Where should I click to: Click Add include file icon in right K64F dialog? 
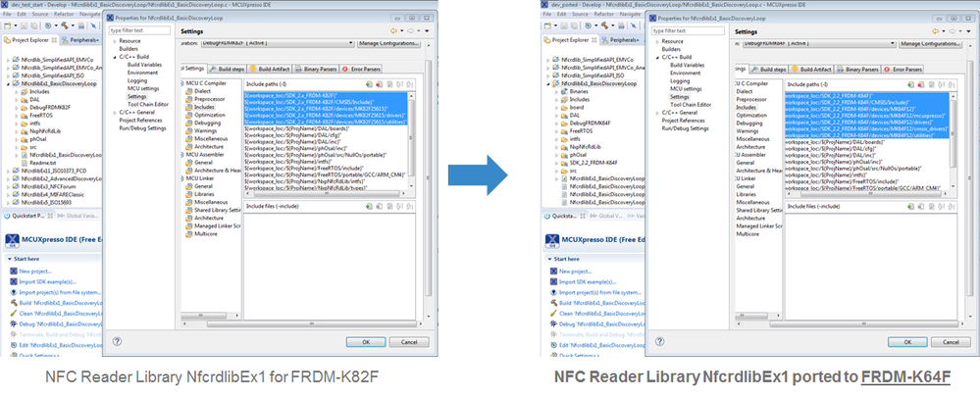pos(912,206)
